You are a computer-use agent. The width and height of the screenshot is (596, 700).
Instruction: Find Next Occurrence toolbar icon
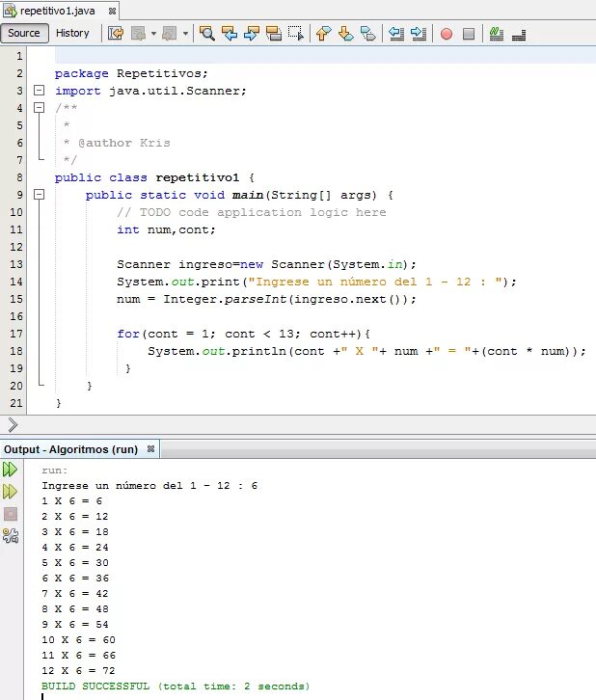[x=252, y=34]
